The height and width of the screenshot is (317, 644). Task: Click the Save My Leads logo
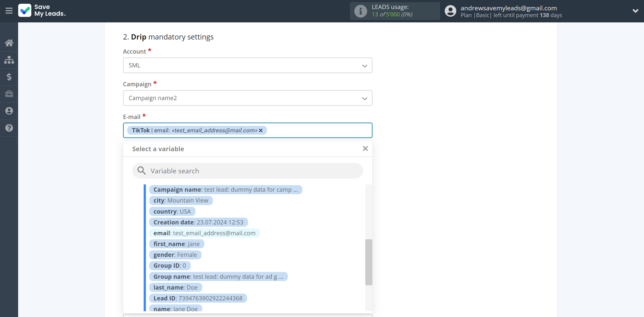pyautogui.click(x=42, y=11)
